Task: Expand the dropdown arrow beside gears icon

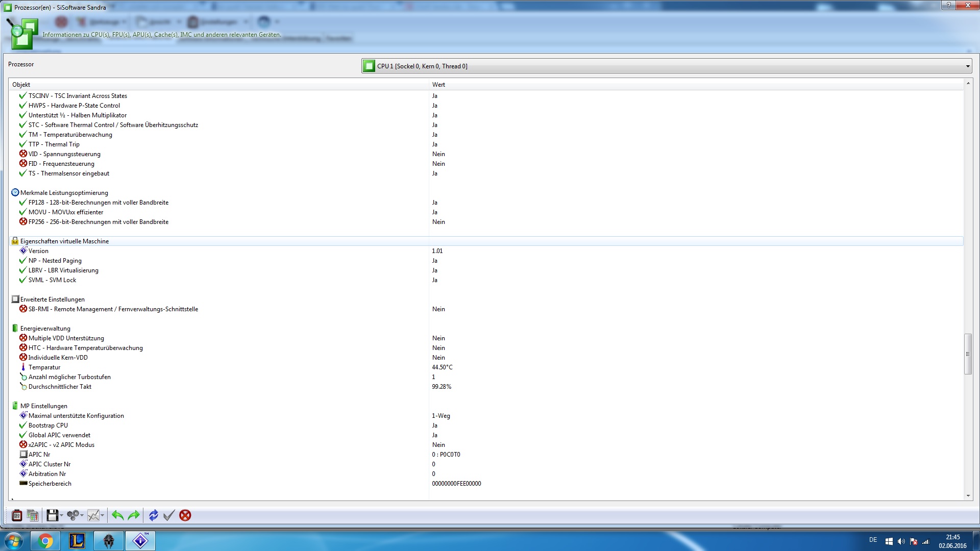Action: click(x=82, y=515)
